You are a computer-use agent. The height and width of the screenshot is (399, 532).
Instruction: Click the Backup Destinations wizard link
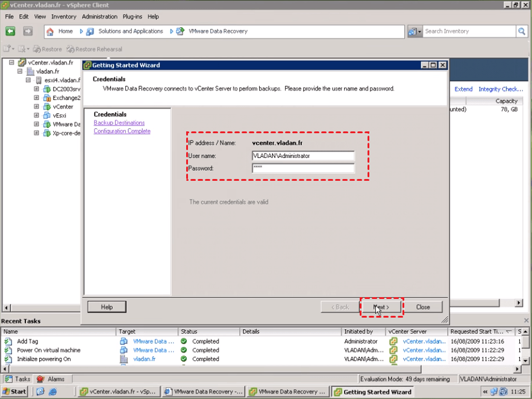tap(119, 123)
